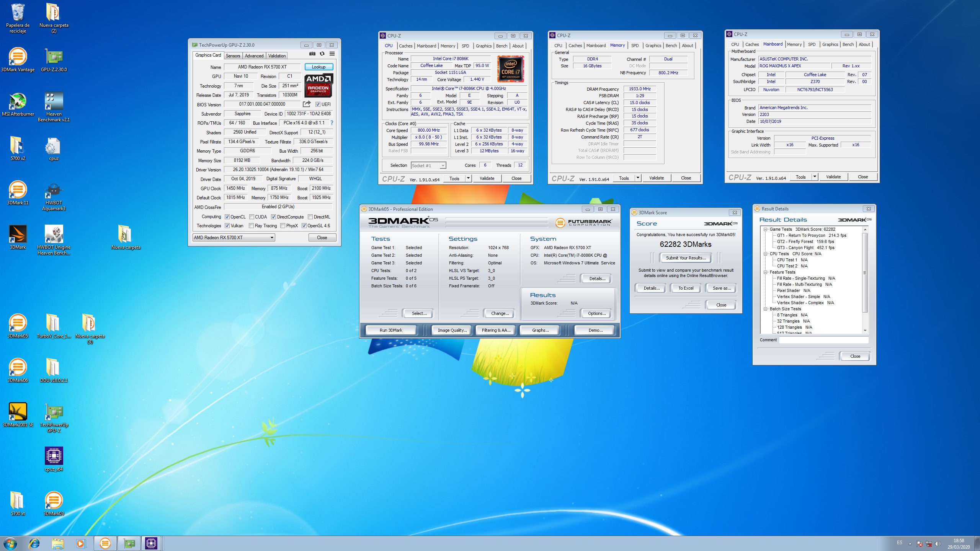Image resolution: width=980 pixels, height=551 pixels.
Task: Click the Comment input field
Action: pos(824,340)
